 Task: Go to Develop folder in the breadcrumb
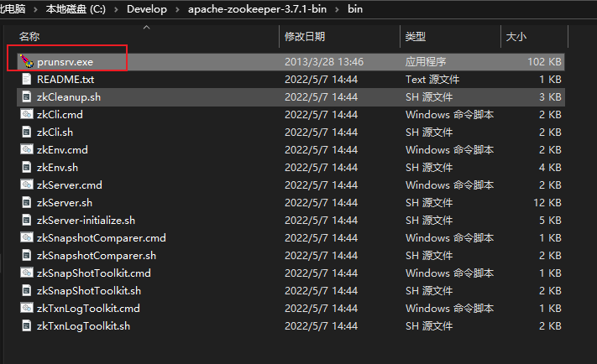click(147, 8)
